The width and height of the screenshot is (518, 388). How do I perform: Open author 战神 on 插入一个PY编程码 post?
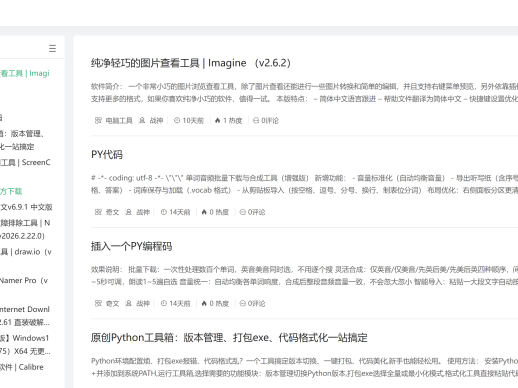[143, 303]
